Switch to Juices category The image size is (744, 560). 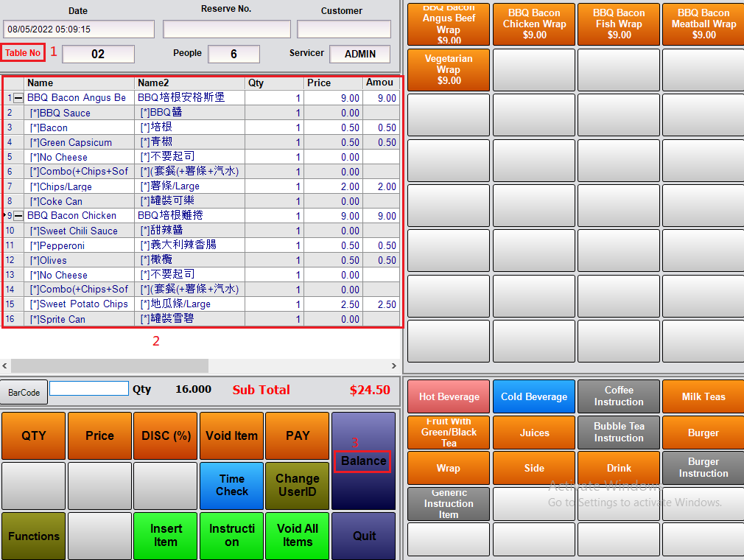[x=534, y=433]
